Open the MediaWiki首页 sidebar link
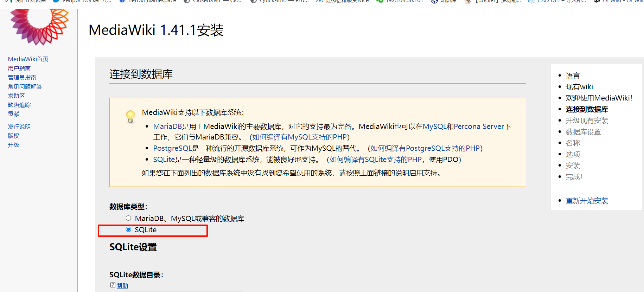Viewport: 644px width, 292px height. click(x=28, y=59)
